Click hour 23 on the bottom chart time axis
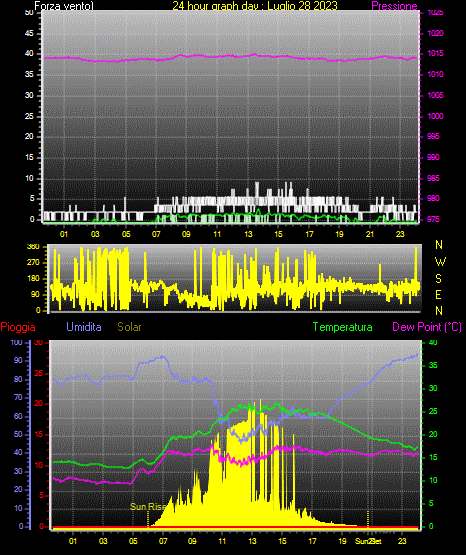 click(402, 541)
